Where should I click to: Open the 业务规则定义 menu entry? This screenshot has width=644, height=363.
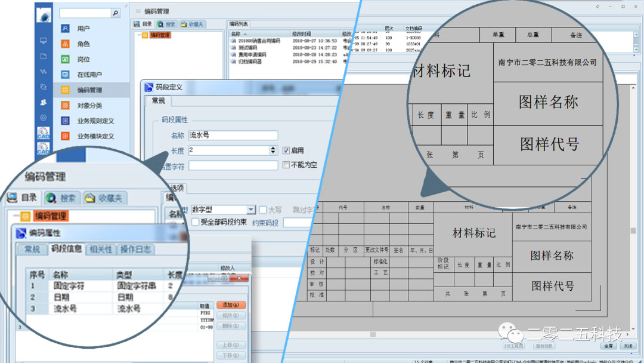coord(95,121)
